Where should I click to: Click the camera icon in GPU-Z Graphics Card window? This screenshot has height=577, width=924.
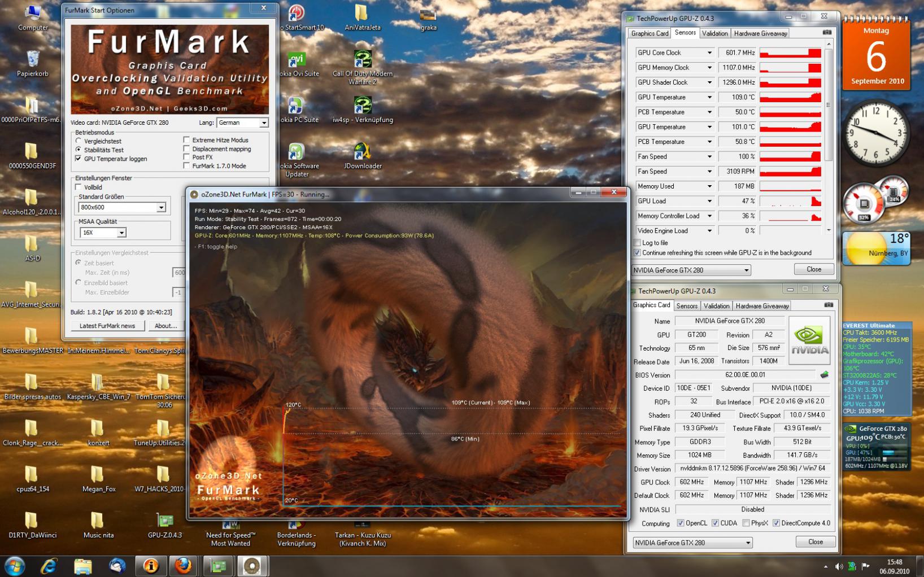pyautogui.click(x=829, y=305)
